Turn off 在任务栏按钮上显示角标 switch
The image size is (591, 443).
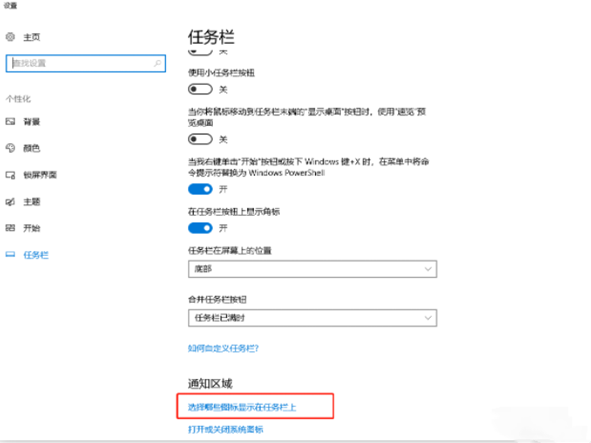tap(200, 228)
